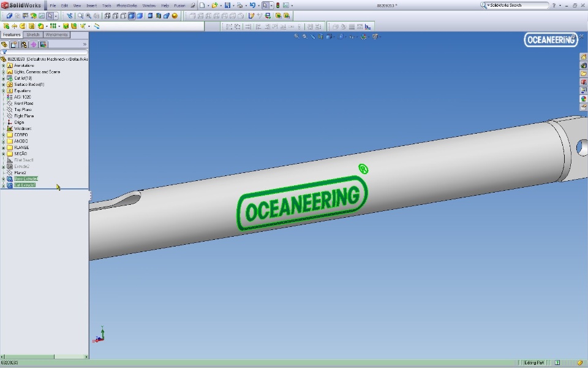588x368 pixels.
Task: Open the PhotoWorks menu
Action: (x=127, y=6)
